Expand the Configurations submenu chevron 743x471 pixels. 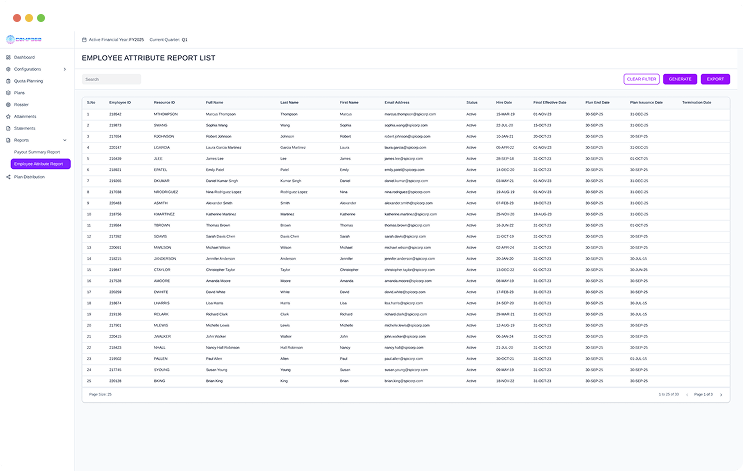click(65, 69)
